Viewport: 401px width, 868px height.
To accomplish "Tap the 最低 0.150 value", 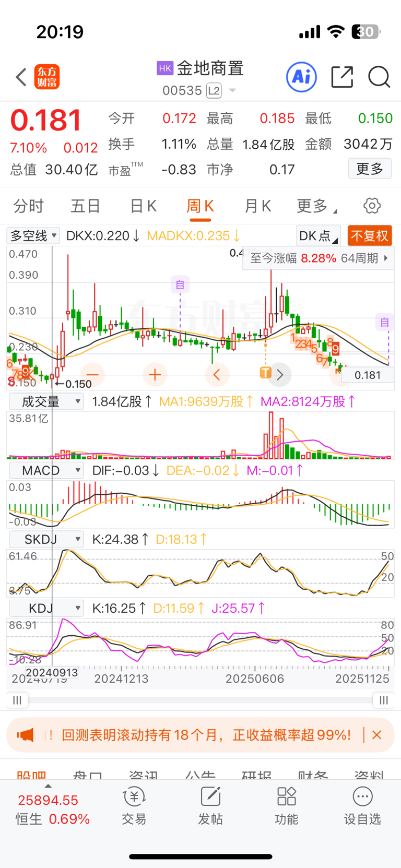I will click(375, 118).
